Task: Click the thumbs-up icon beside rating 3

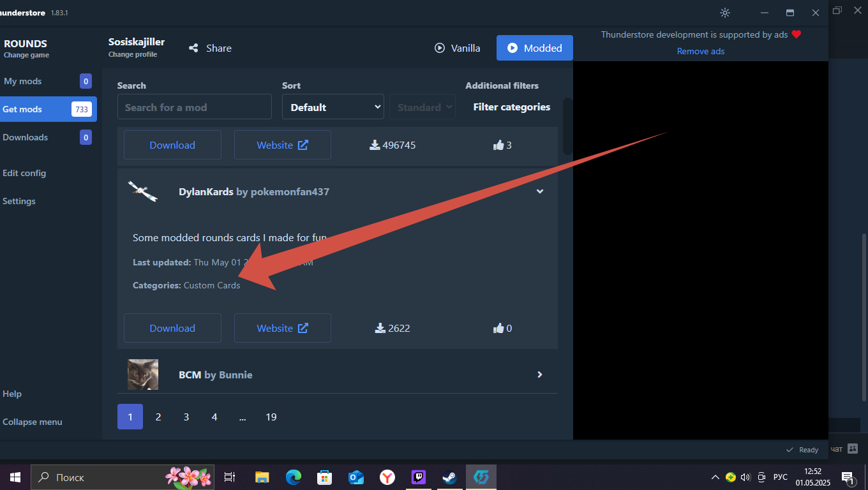Action: tap(498, 145)
